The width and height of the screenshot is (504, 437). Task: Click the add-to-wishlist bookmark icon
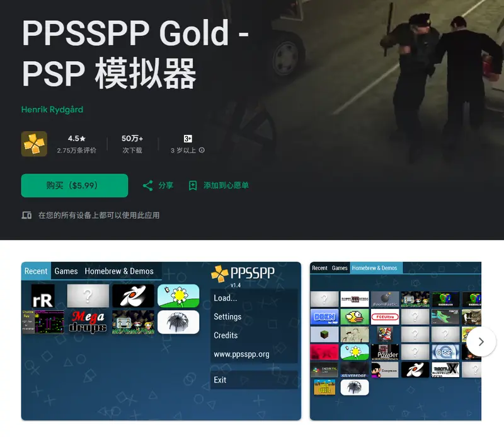(x=193, y=185)
